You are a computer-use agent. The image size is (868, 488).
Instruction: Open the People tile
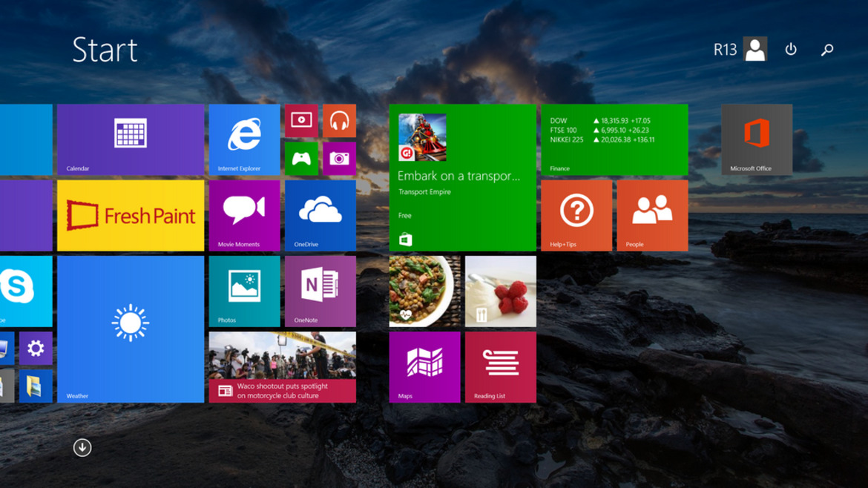click(x=653, y=215)
